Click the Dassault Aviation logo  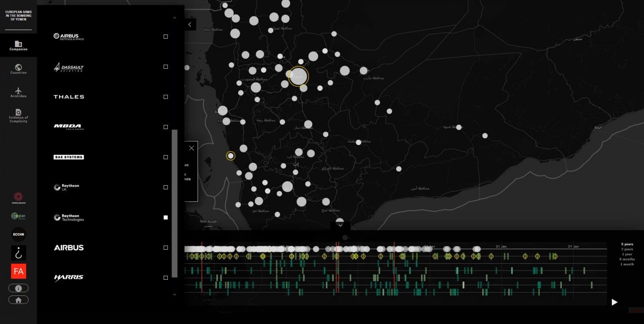tap(69, 67)
